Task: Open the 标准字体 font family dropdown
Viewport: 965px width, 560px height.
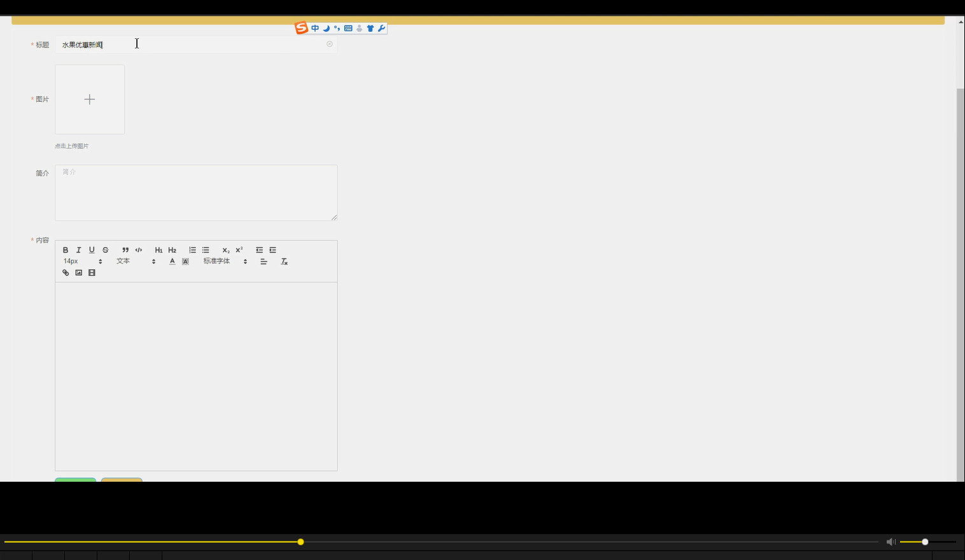Action: point(225,262)
